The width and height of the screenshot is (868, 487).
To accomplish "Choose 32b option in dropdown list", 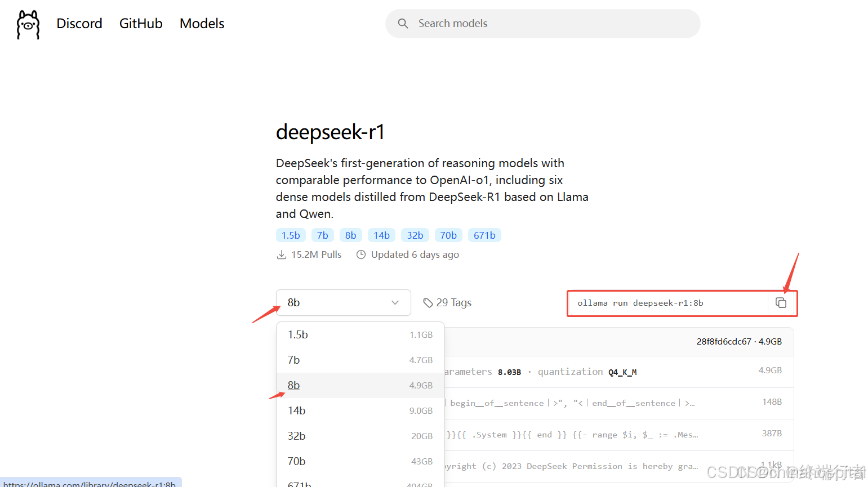I will (x=360, y=436).
